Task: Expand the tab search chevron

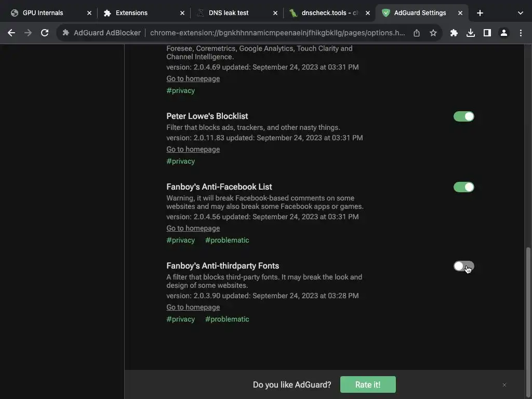Action: pos(520,13)
